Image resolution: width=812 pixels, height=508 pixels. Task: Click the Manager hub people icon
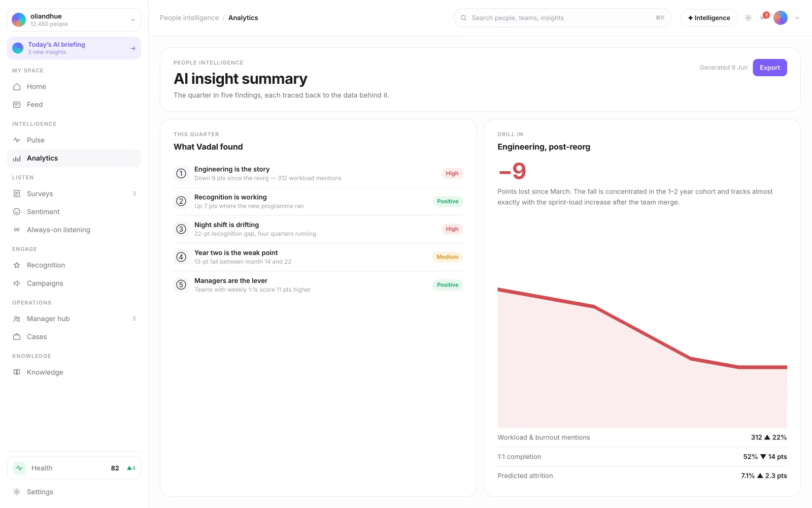coord(17,319)
